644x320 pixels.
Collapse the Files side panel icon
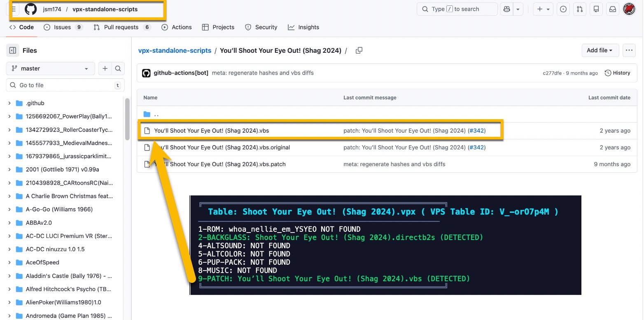tap(13, 50)
